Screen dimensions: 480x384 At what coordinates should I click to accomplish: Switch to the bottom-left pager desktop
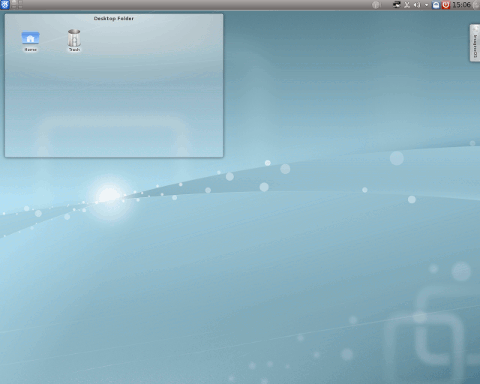click(x=14, y=7)
